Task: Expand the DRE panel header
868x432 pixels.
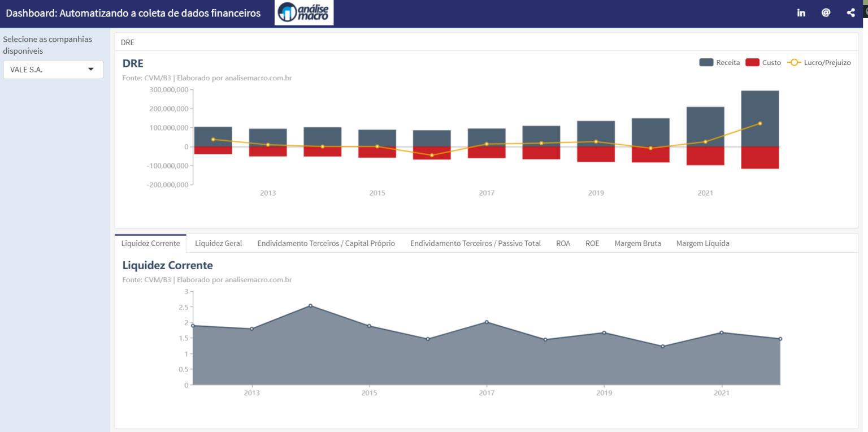Action: (127, 42)
